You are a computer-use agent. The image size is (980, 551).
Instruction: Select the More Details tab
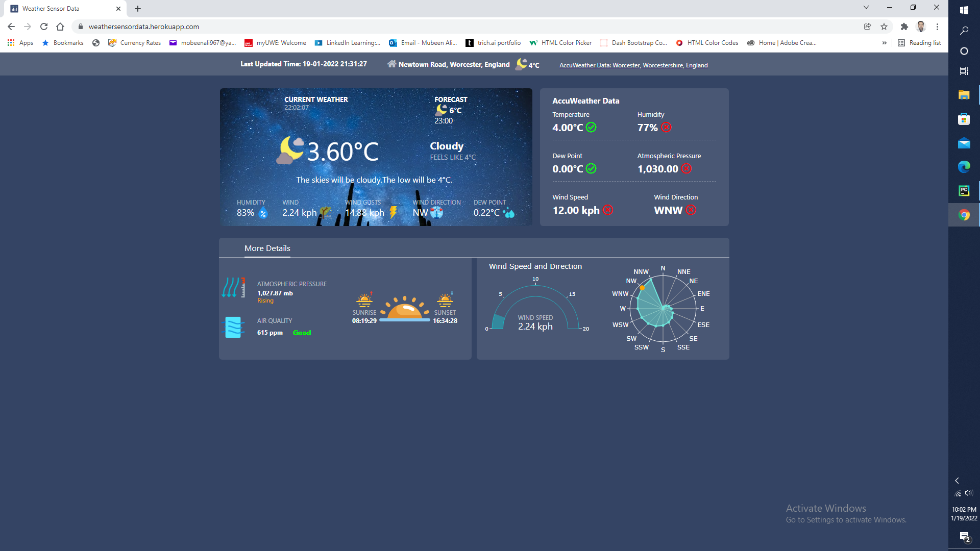(x=267, y=248)
